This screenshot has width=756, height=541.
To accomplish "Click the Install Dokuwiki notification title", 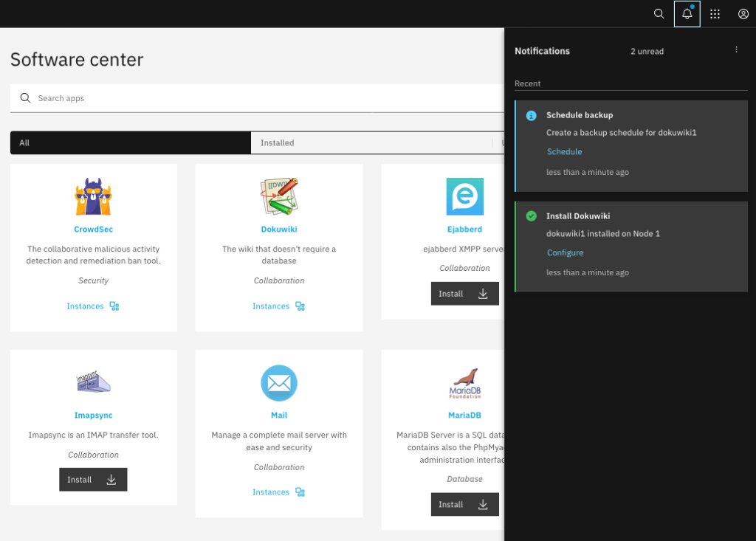I will 578,216.
